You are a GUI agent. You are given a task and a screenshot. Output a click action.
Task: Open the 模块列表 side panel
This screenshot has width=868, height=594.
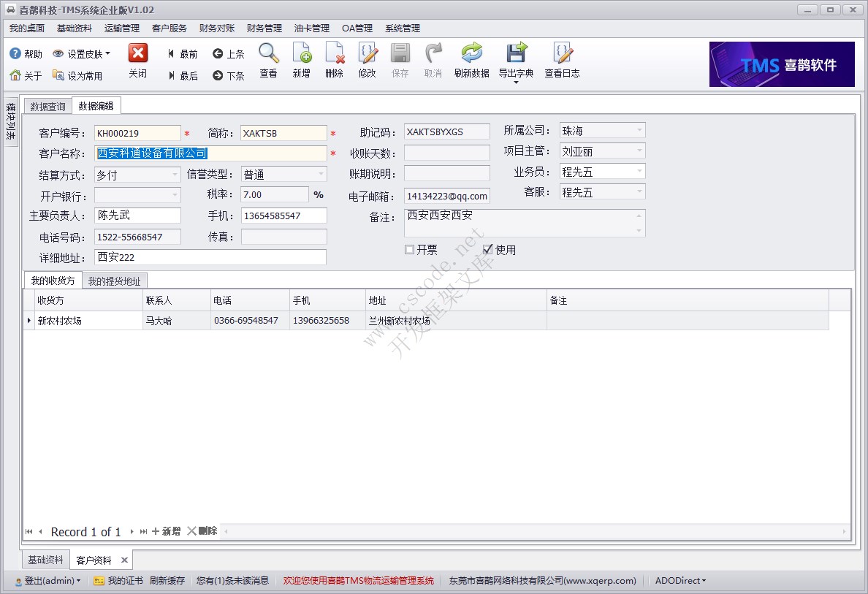coord(10,122)
